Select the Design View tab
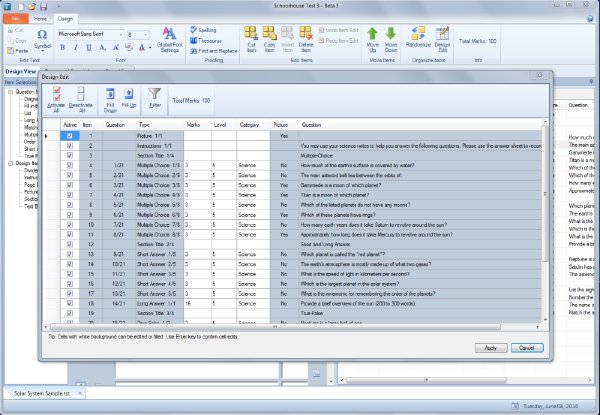Viewport: 600px width, 415px height. point(21,72)
